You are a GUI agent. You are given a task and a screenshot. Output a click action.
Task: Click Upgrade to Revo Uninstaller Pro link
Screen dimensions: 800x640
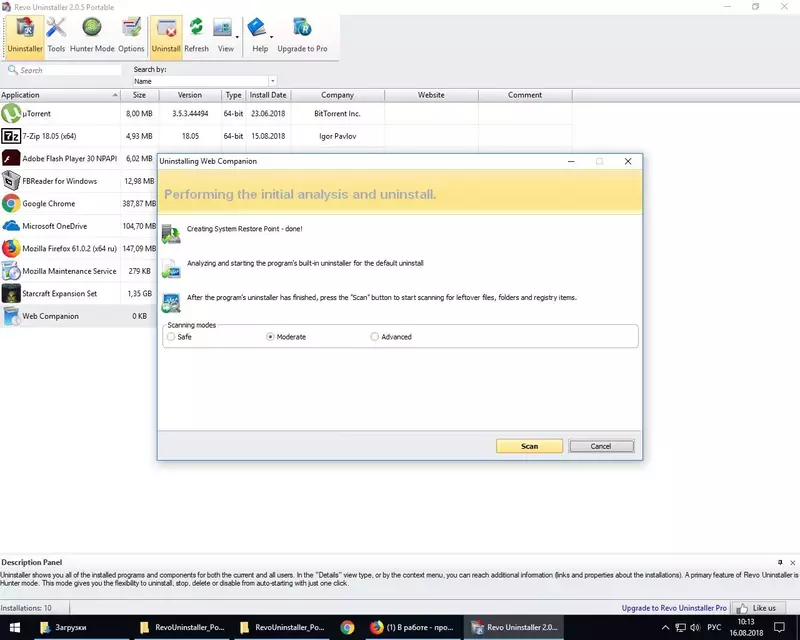pos(674,608)
